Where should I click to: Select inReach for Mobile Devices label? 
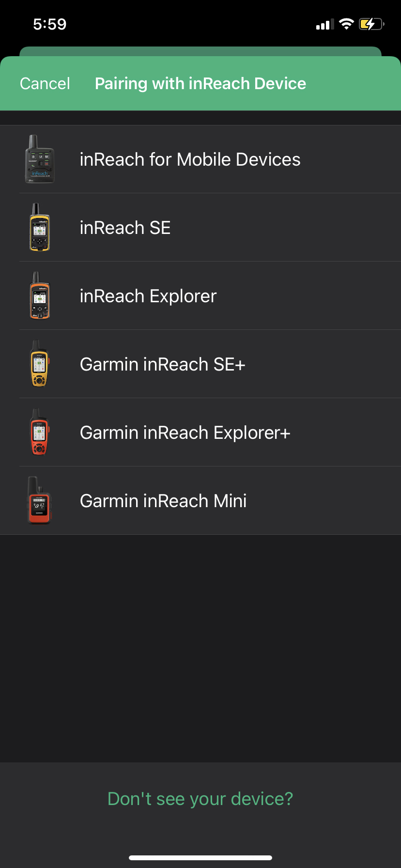click(x=190, y=159)
